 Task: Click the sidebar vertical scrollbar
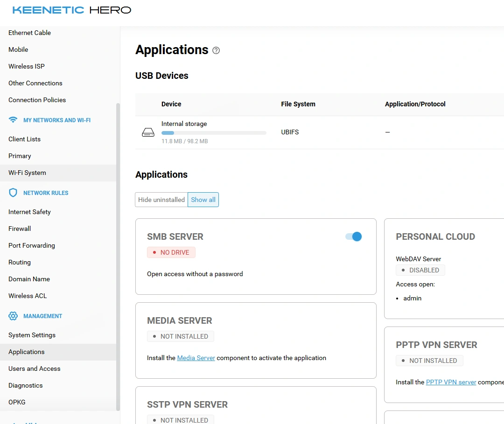118,257
